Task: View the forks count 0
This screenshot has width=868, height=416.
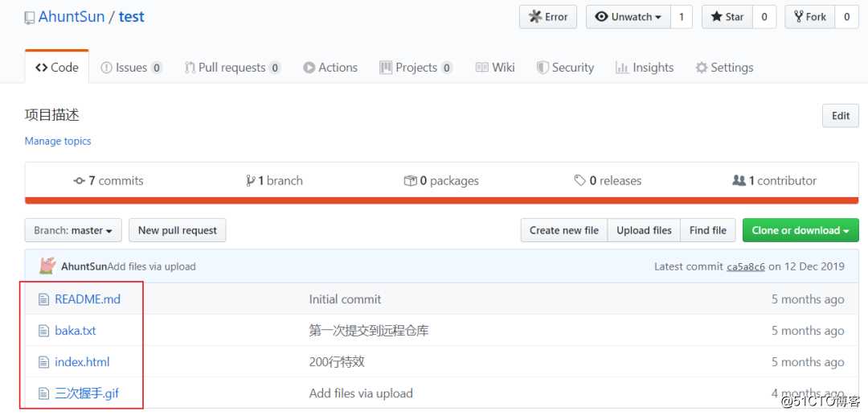Action: click(847, 17)
